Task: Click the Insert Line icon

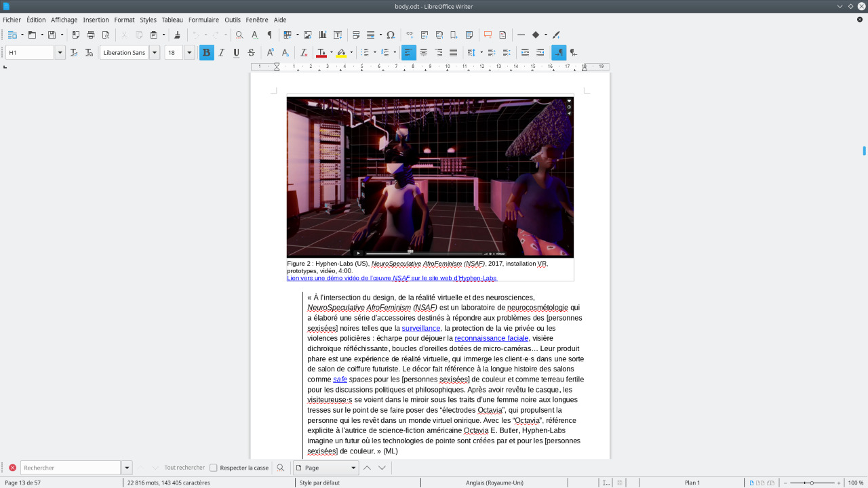Action: coord(521,35)
